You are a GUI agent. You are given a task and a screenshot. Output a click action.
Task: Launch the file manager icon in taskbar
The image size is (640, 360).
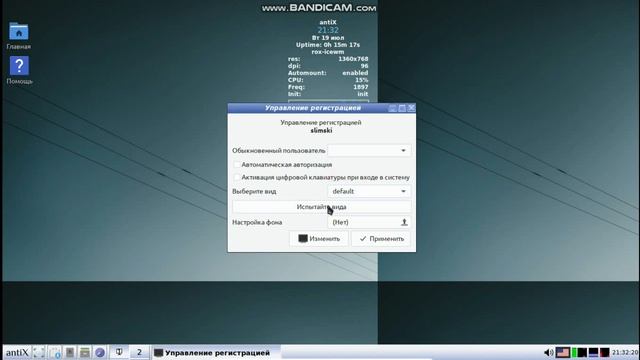tap(55, 352)
